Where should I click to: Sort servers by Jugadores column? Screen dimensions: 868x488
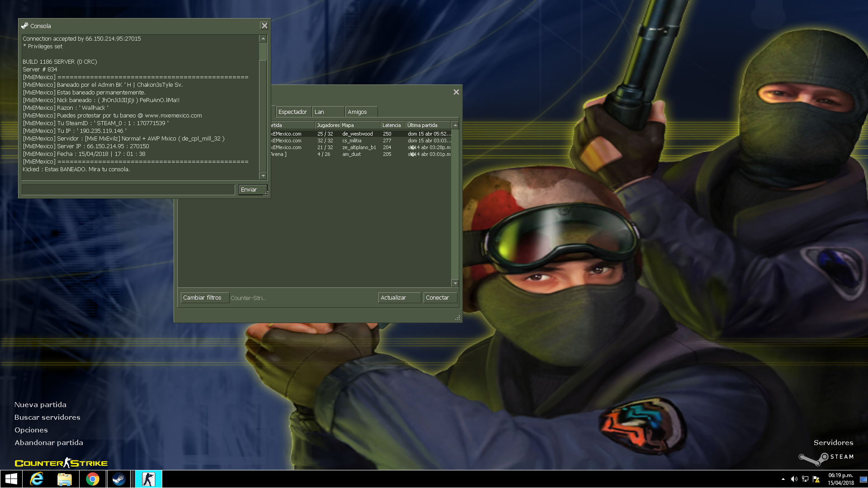[x=328, y=125]
